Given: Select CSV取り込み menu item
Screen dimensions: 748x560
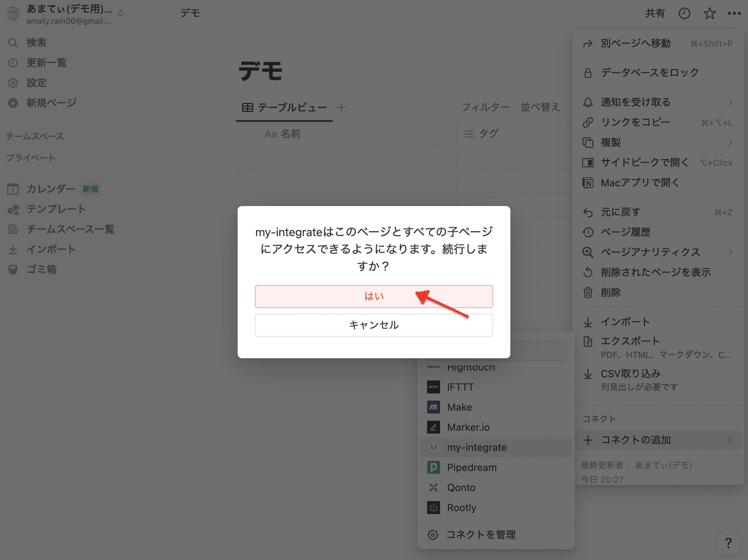Looking at the screenshot, I should coord(658,379).
